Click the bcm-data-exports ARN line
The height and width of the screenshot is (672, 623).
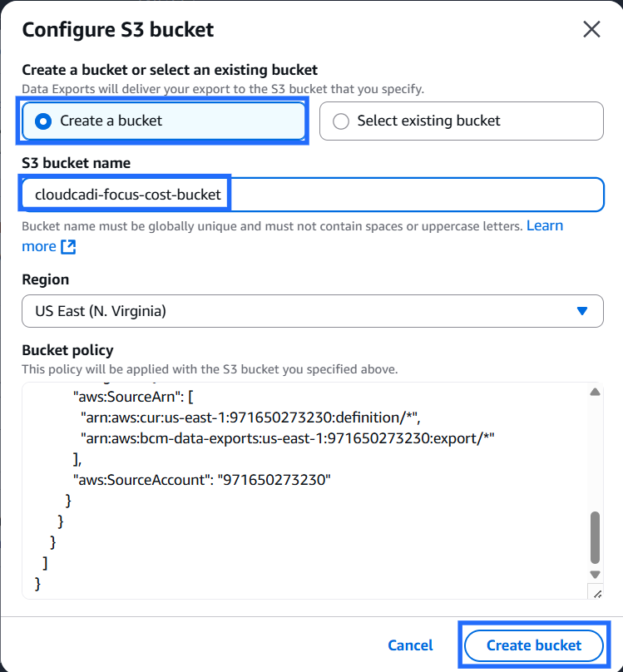pos(287,437)
